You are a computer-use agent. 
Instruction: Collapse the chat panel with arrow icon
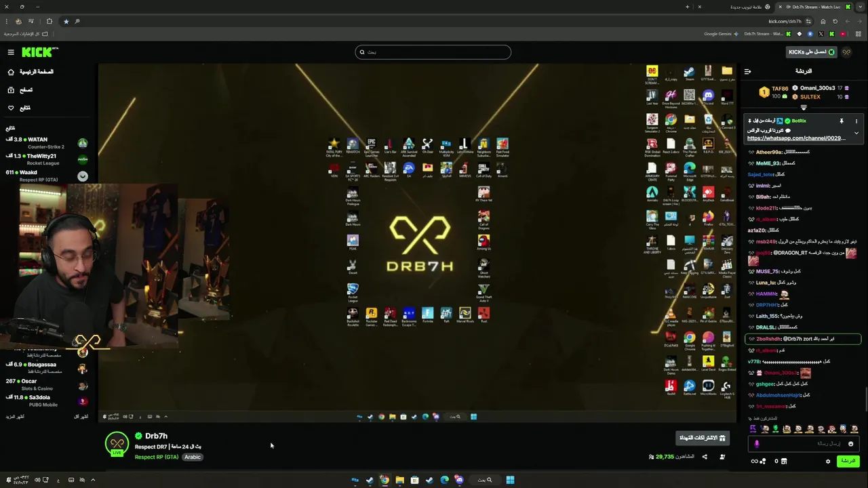click(747, 71)
